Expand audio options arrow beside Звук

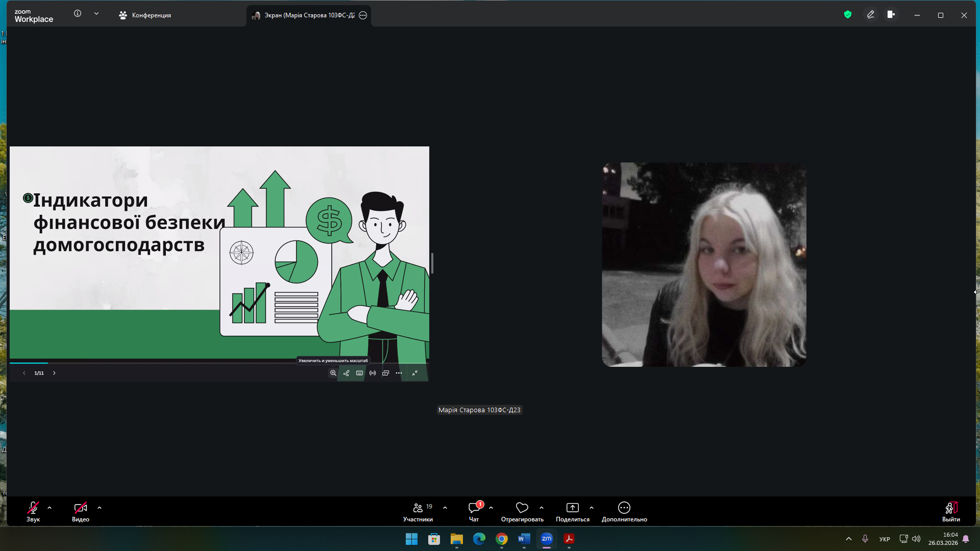[x=50, y=508]
